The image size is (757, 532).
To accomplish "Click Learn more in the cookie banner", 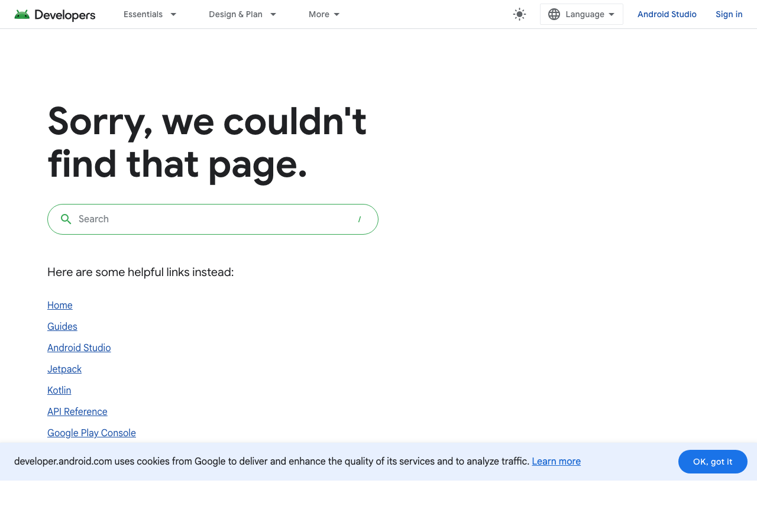I will [x=556, y=461].
